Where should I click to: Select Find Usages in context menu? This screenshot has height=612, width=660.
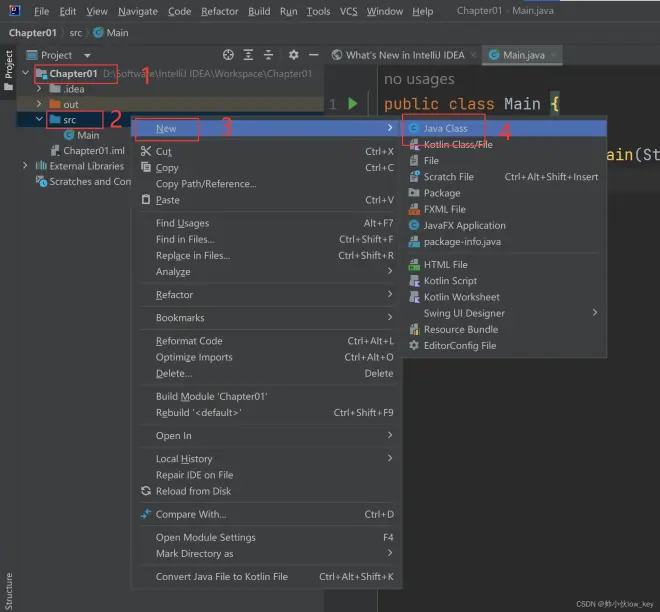tap(266, 223)
